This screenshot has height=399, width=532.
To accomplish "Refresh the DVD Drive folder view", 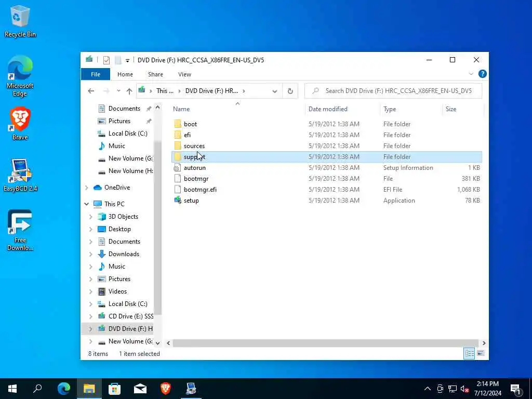I will tap(290, 91).
